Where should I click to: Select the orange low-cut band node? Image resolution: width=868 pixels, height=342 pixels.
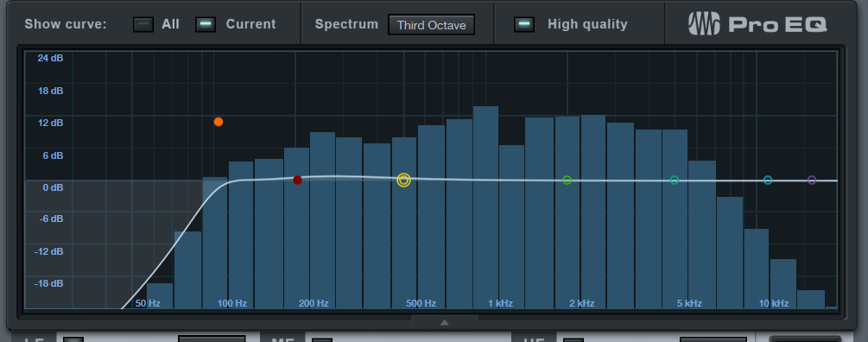[x=219, y=122]
